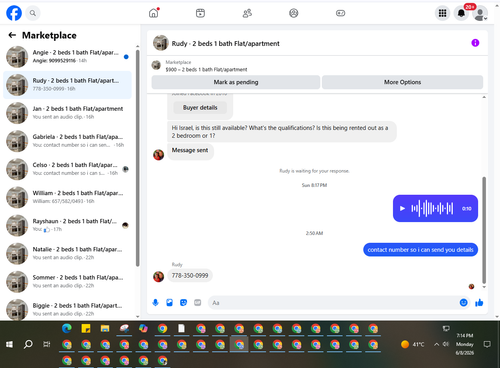500x368 pixels.
Task: Click the 778-350-0999 message bubble
Action: [x=190, y=276]
